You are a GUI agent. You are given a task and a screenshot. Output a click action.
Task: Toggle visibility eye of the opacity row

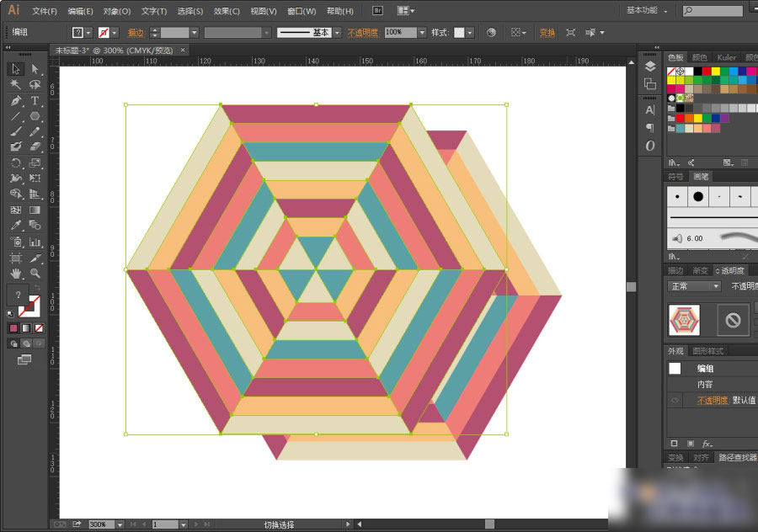(x=675, y=400)
